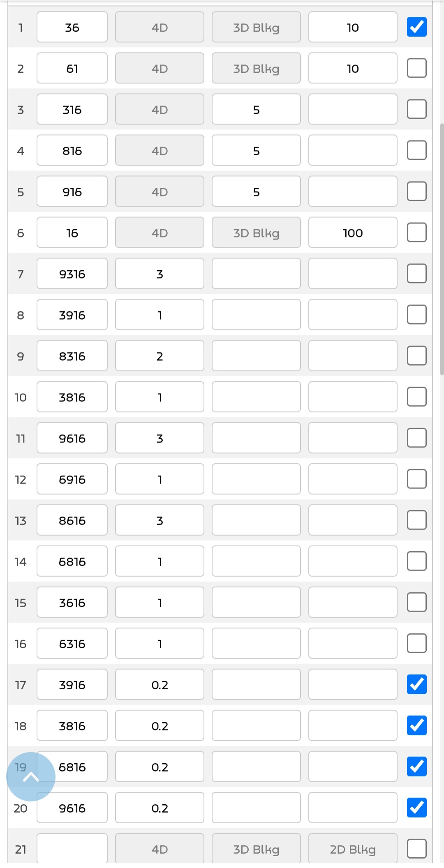Image resolution: width=444 pixels, height=868 pixels.
Task: Tap the scroll-to-top arrow button
Action: (31, 776)
